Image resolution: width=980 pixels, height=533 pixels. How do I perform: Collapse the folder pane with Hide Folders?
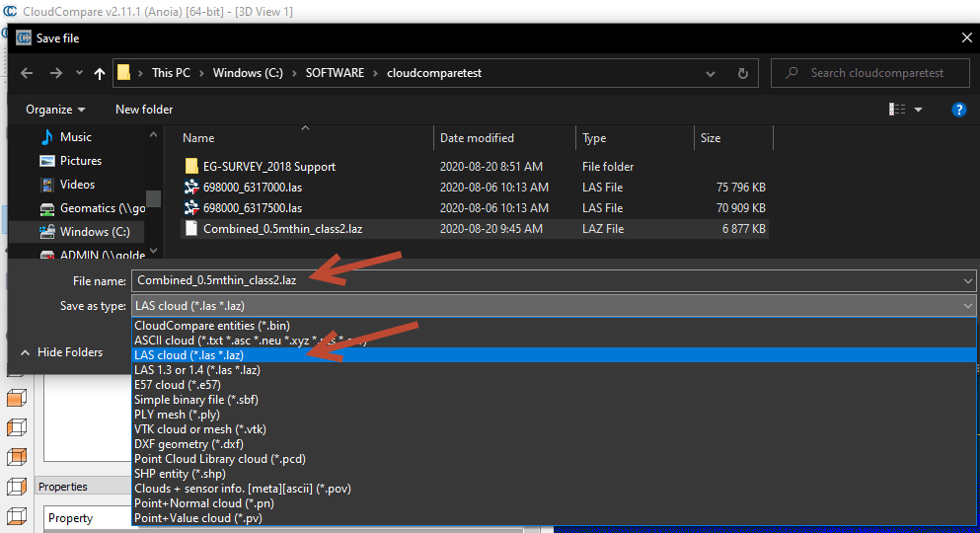(x=61, y=352)
